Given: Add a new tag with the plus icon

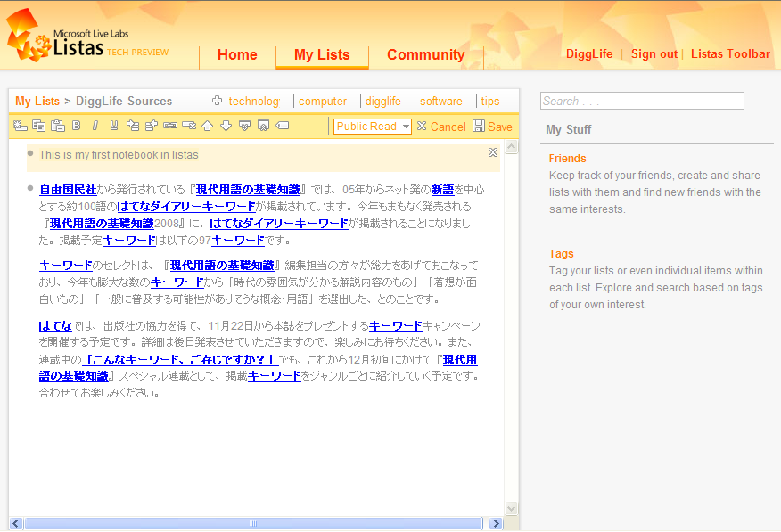Looking at the screenshot, I should tap(218, 101).
